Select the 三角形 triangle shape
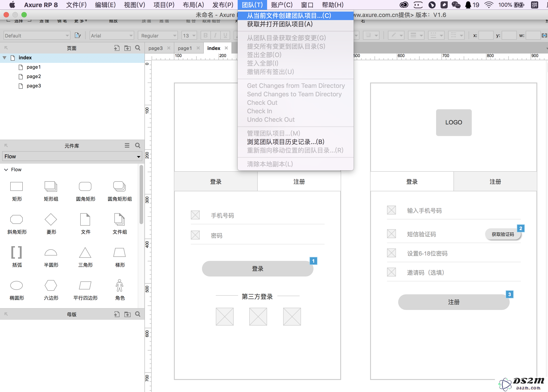This screenshot has width=548, height=392. (85, 252)
